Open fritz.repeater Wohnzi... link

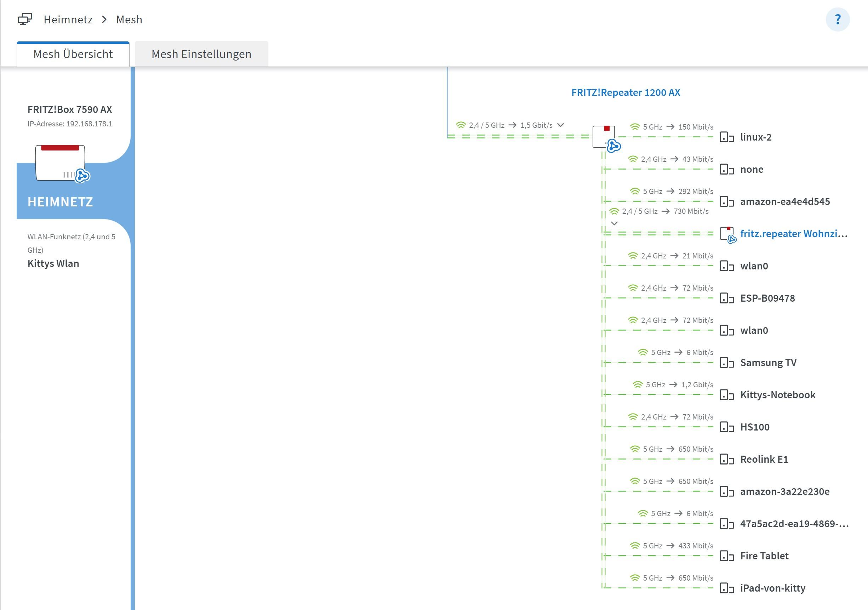(x=794, y=234)
